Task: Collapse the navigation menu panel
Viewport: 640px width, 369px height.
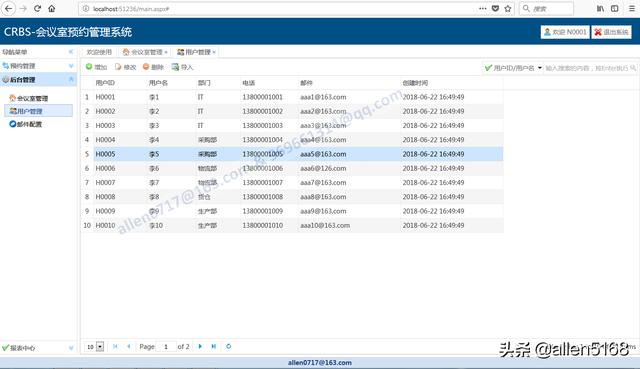Action: 71,52
